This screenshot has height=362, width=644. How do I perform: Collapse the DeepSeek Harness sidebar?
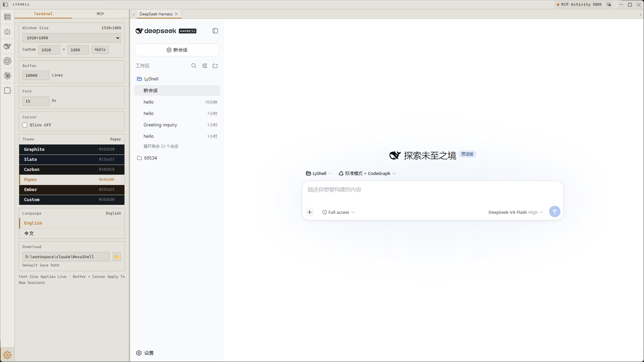coord(215,31)
